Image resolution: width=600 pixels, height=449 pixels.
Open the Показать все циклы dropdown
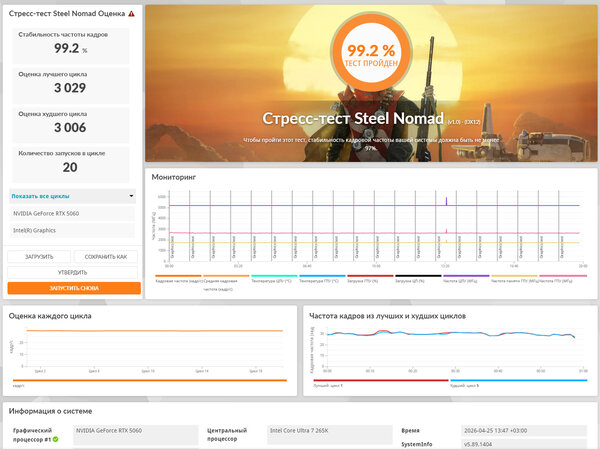point(72,196)
